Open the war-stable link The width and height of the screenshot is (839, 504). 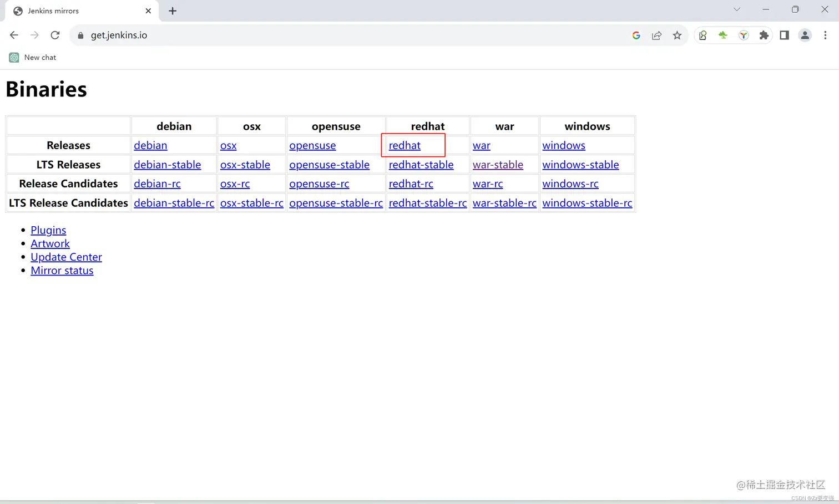498,165
